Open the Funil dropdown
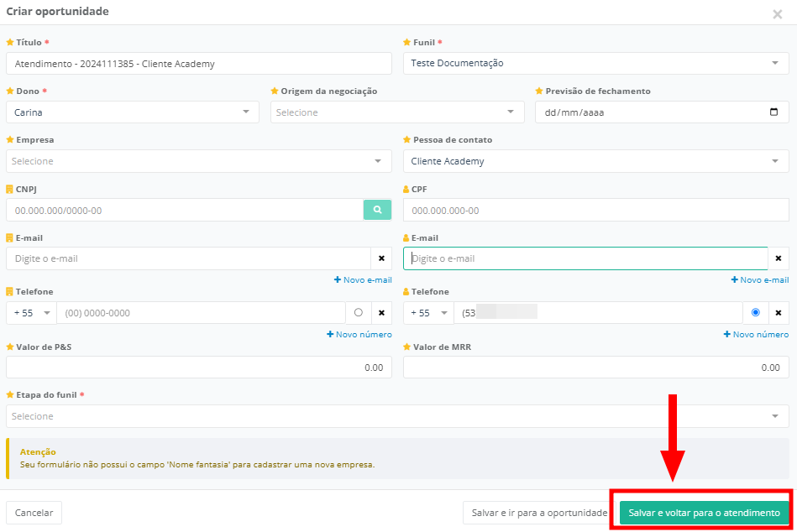This screenshot has height=532, width=797. tap(595, 64)
